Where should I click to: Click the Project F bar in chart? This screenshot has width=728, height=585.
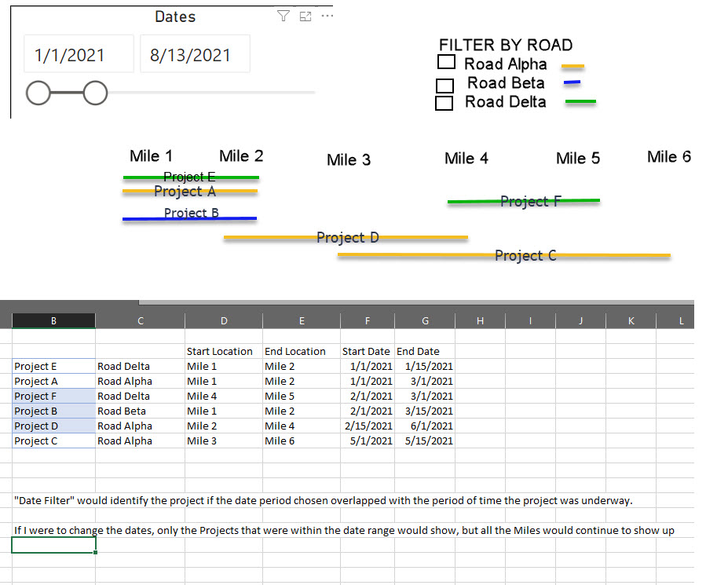pos(524,201)
